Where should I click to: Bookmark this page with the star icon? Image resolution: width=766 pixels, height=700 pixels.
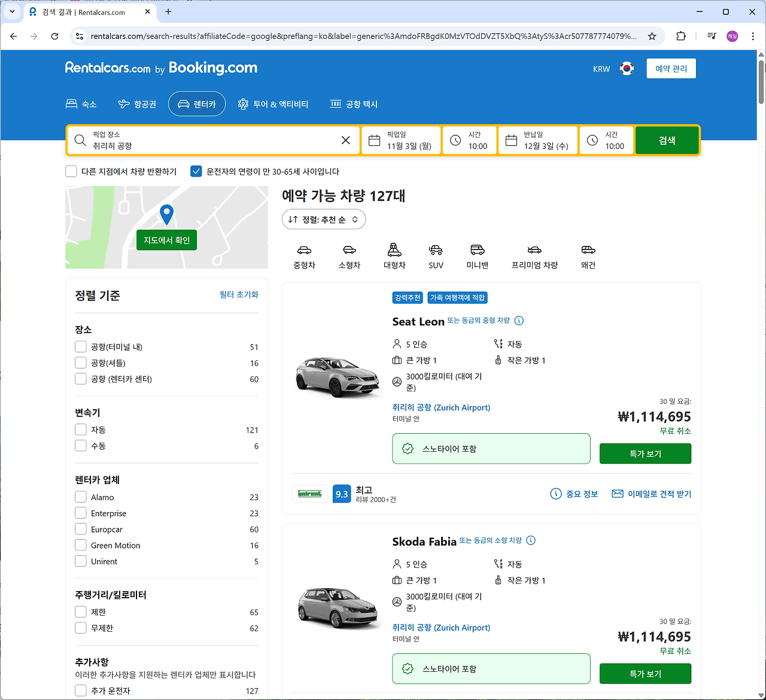pos(652,36)
